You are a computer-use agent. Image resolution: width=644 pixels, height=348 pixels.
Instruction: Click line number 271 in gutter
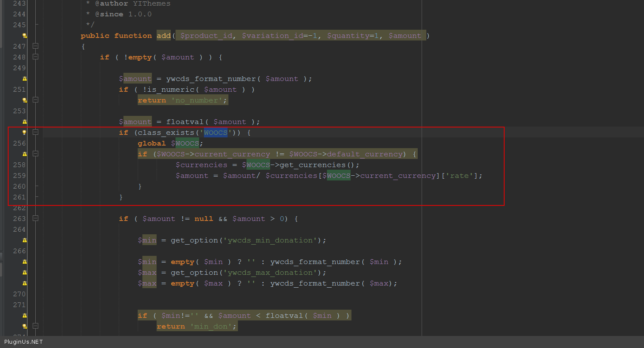pyautogui.click(x=19, y=305)
